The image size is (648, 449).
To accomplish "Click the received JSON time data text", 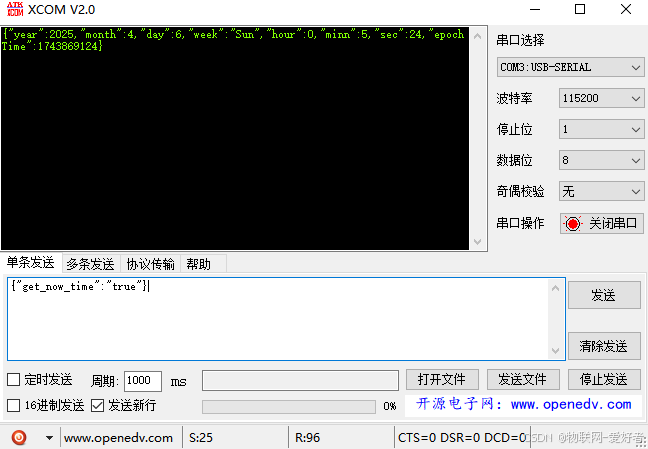I will tap(233, 40).
